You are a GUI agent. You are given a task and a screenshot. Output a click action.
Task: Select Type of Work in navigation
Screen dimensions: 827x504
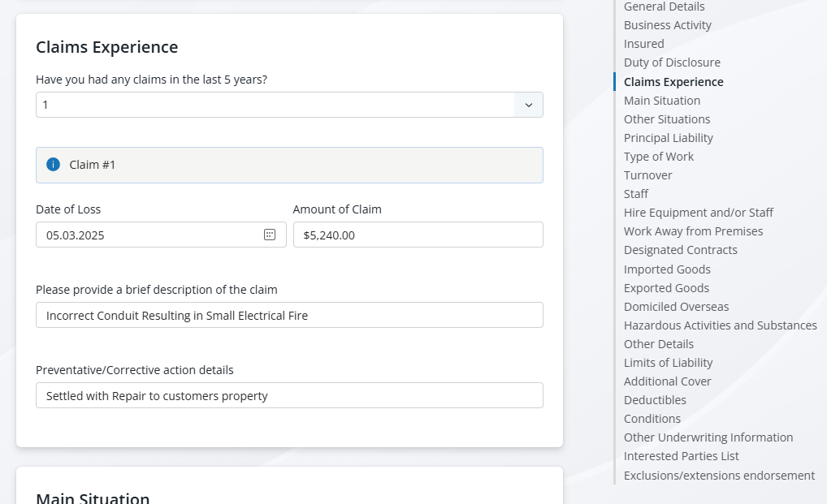[x=658, y=157]
